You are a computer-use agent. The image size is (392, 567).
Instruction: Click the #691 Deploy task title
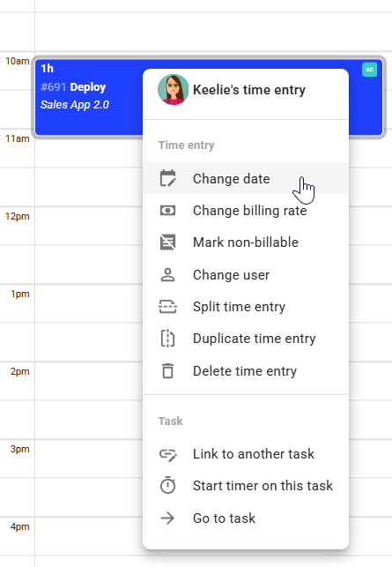point(73,87)
